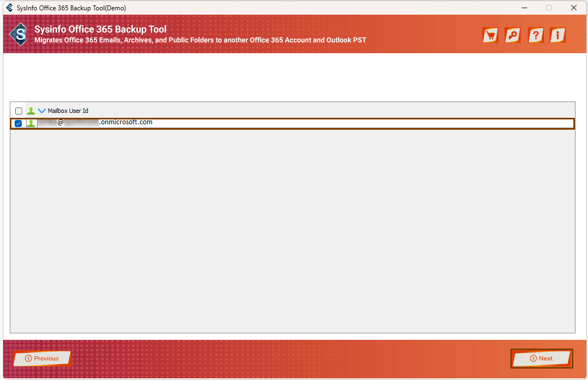Expand the blue chevron next to Mailbox User Id
Viewport: 588px width, 380px height.
click(42, 111)
